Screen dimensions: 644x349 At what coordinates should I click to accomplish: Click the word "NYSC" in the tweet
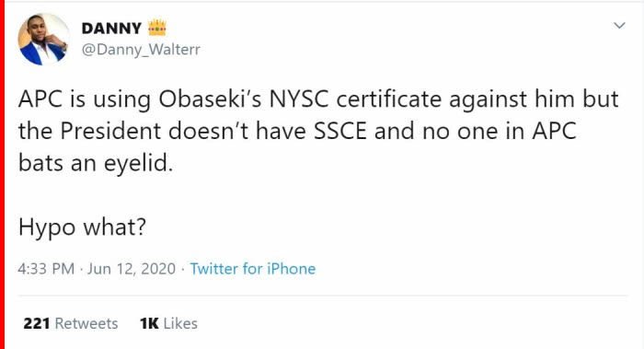(299, 99)
